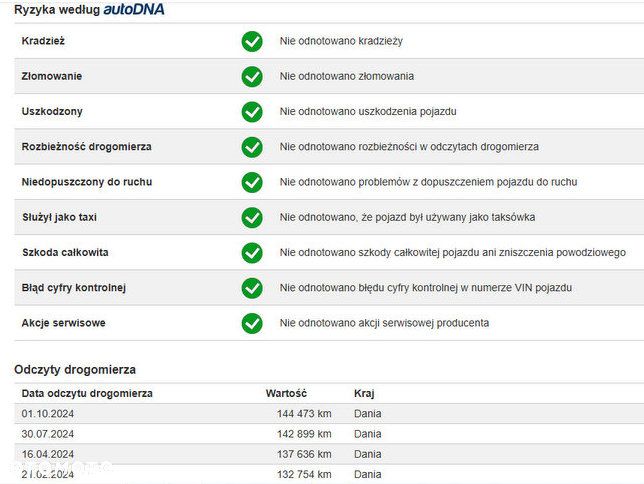Viewport: 644px width, 484px height.
Task: Click text about szkody całkowitej pojazdu
Action: pos(453,252)
